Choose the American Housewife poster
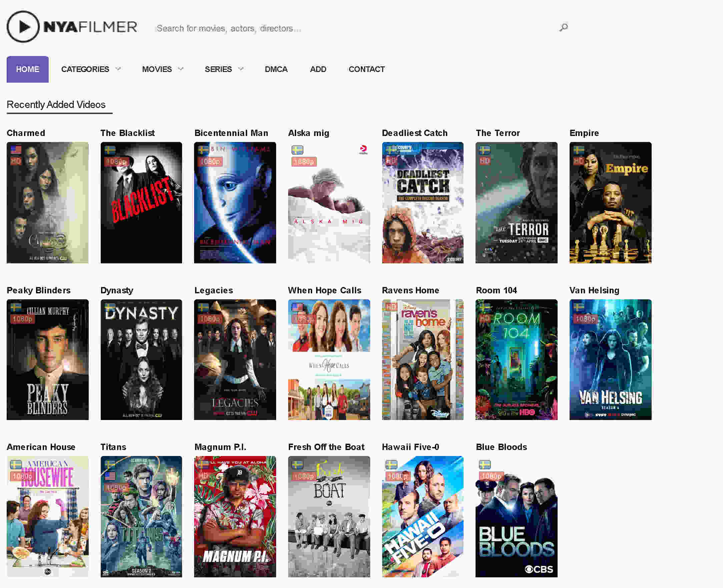This screenshot has height=588, width=723. tap(48, 517)
